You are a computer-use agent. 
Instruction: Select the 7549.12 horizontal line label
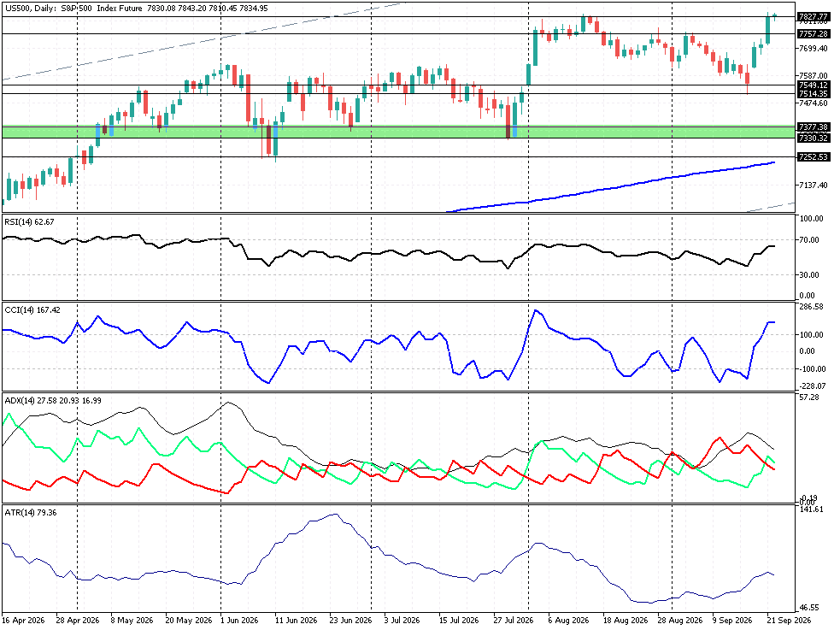pyautogui.click(x=814, y=85)
